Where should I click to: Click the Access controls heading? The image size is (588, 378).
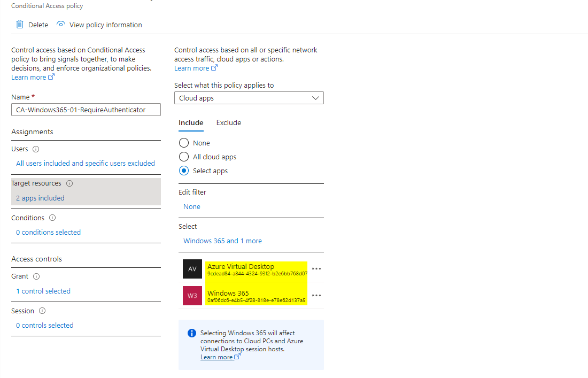[36, 259]
